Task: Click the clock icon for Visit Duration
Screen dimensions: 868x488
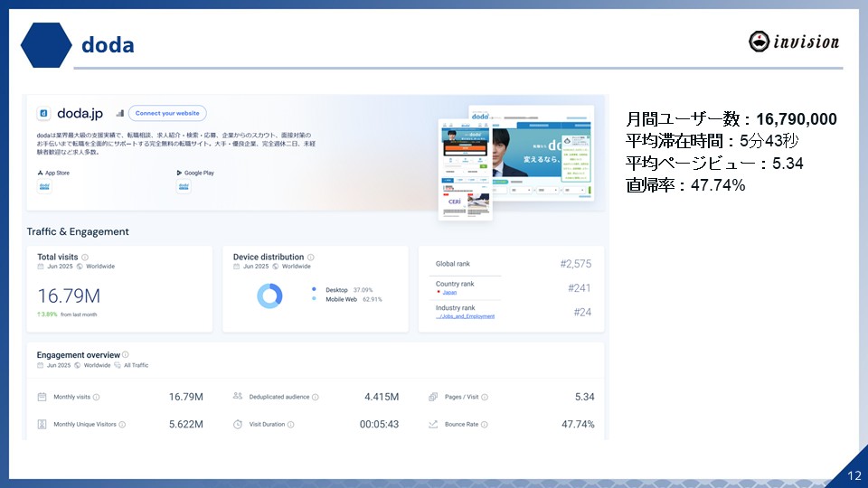Action: (x=238, y=425)
